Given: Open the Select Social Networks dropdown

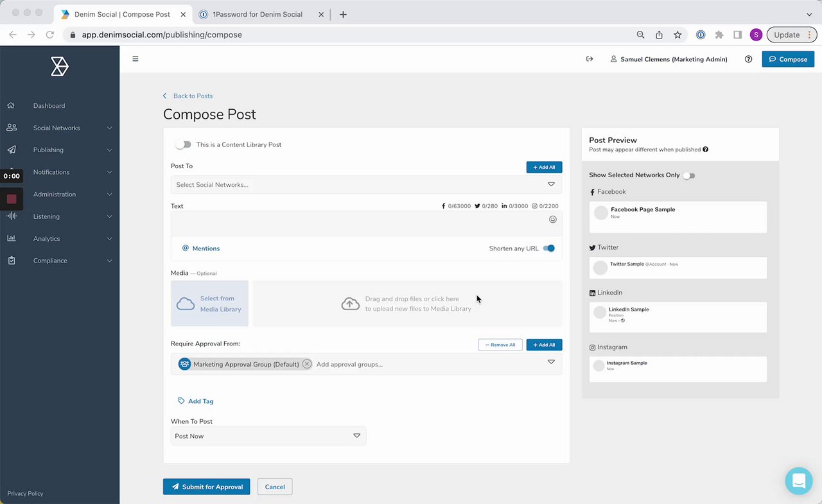Looking at the screenshot, I should pyautogui.click(x=366, y=185).
